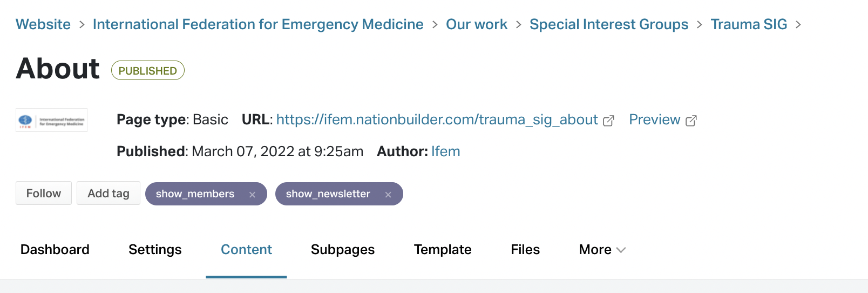Go to Trauma SIG breadcrumb
The height and width of the screenshot is (293, 868).
pos(749,24)
